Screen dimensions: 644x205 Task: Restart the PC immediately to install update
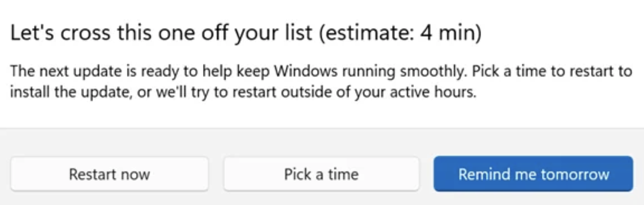[x=109, y=174]
